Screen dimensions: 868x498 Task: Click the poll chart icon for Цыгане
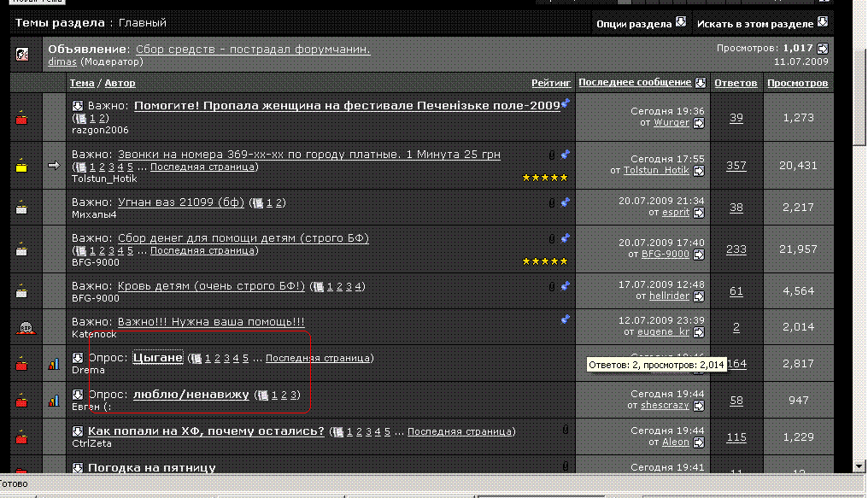(54, 364)
